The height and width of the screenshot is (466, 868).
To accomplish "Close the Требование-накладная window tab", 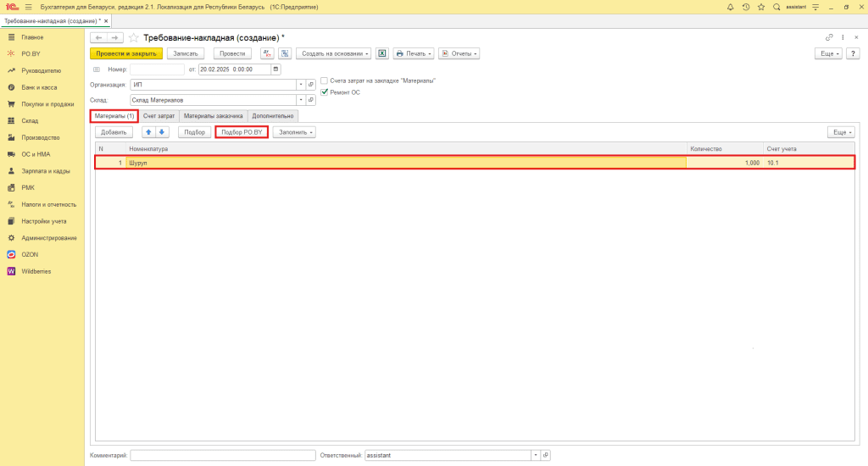I will pos(106,21).
